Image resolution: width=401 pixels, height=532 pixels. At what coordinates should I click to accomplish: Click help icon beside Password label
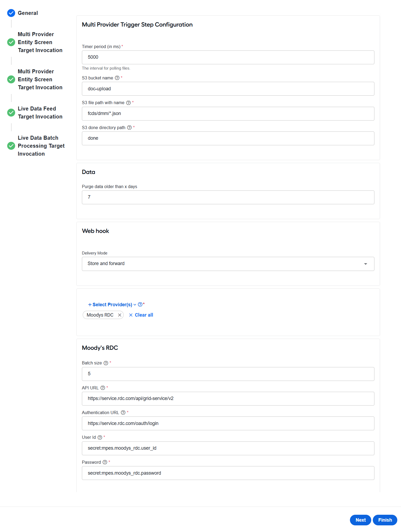(105, 462)
